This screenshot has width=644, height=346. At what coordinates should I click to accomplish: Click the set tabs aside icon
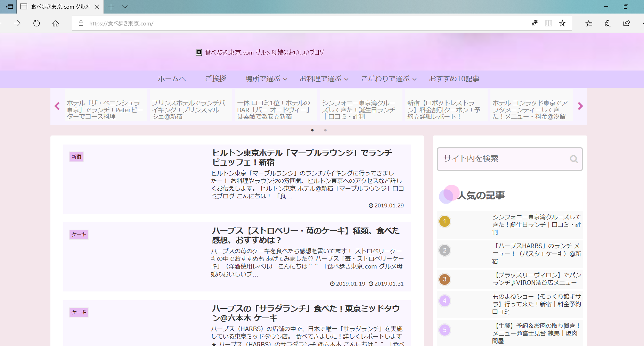(9, 7)
